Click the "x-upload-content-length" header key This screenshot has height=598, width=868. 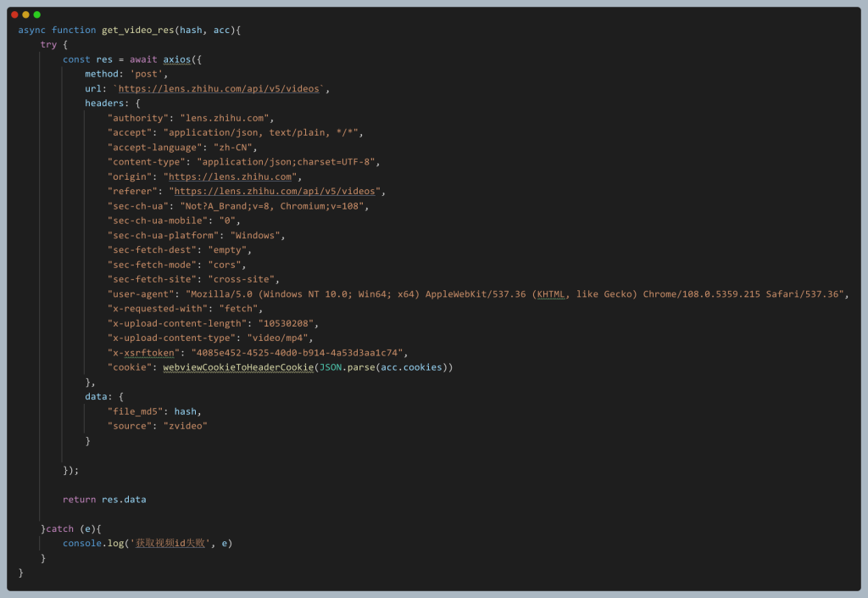click(x=176, y=323)
